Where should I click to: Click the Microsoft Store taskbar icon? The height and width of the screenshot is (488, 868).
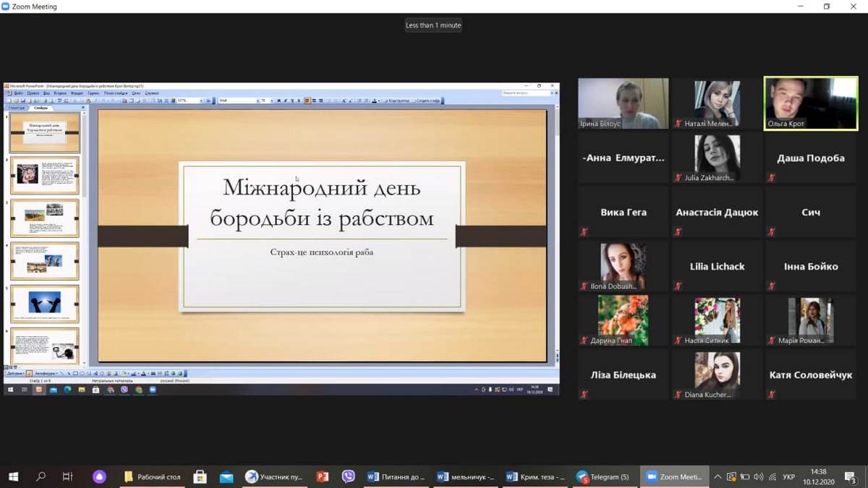(x=200, y=477)
